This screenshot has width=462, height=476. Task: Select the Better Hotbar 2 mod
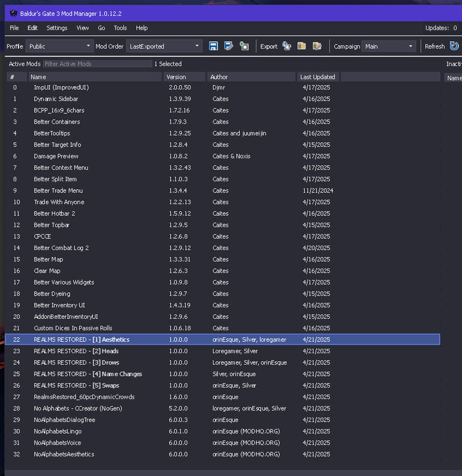coord(223,214)
